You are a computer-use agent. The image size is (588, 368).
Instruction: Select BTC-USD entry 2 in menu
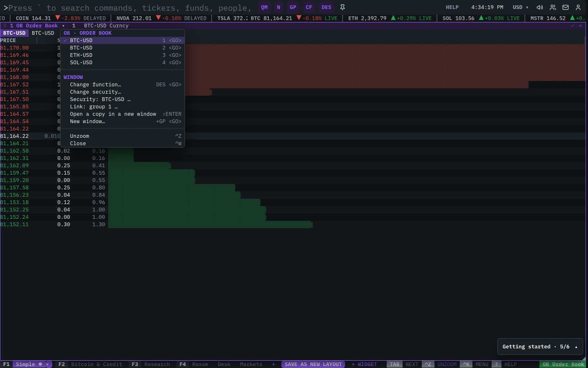122,48
